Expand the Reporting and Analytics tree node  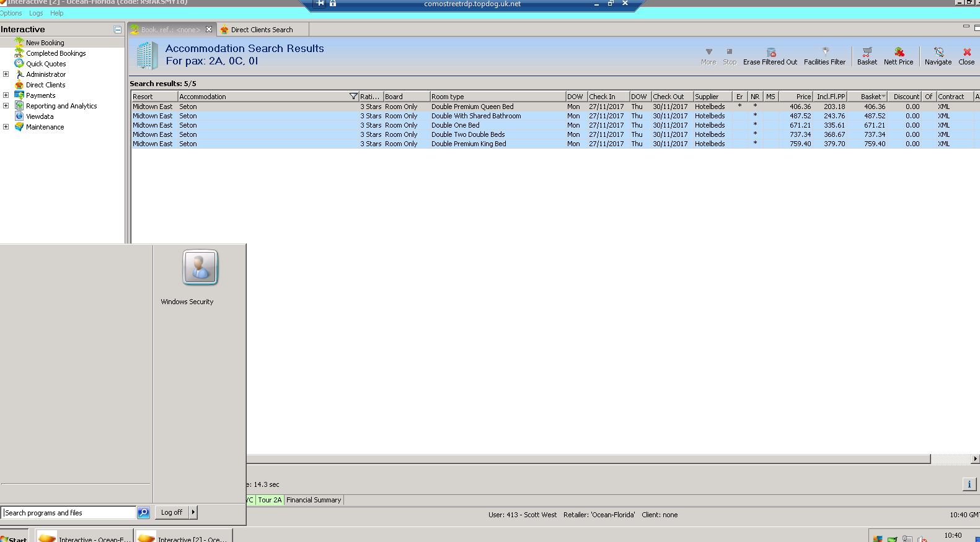(x=6, y=105)
